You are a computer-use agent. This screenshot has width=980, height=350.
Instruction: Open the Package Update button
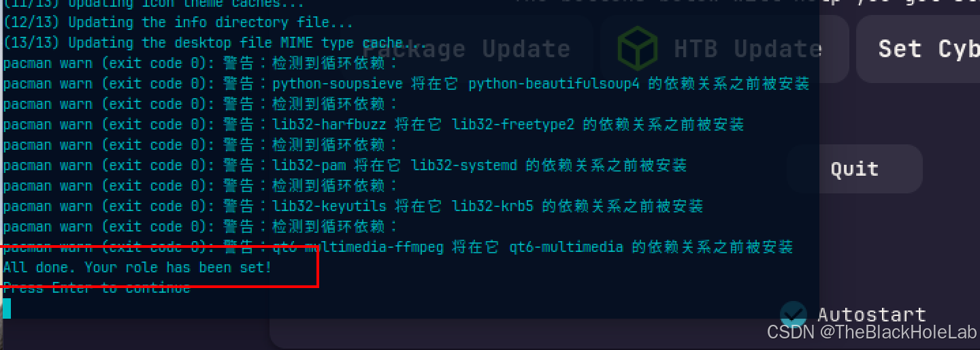click(466, 49)
